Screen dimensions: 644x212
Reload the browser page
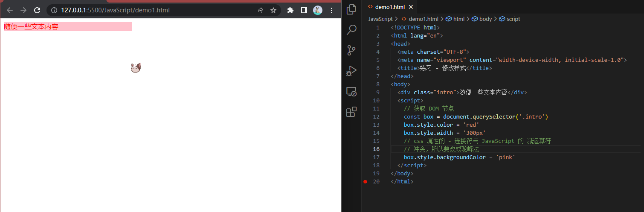click(37, 10)
